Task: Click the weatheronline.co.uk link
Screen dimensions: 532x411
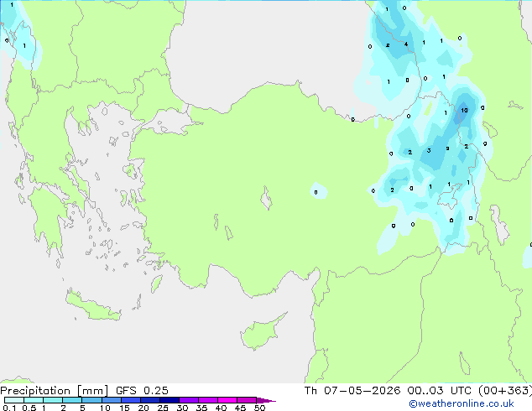Action: click(461, 403)
